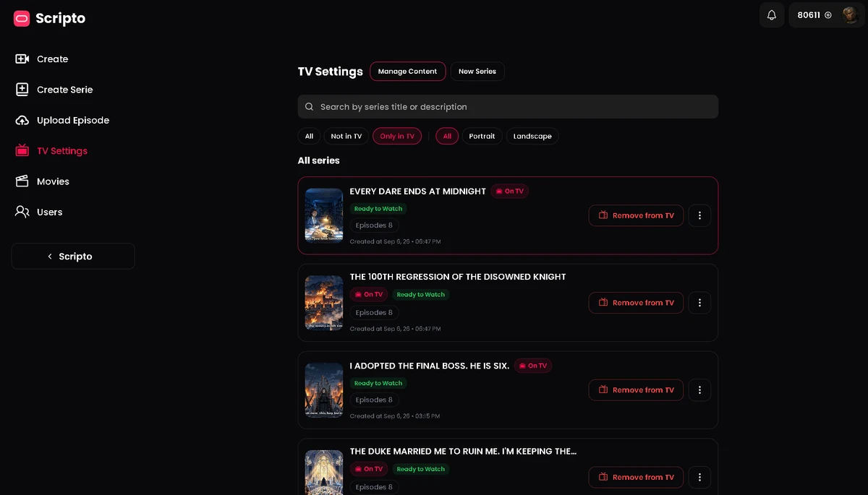The width and height of the screenshot is (868, 495).
Task: Click the Movies clapperboard icon
Action: (x=22, y=181)
